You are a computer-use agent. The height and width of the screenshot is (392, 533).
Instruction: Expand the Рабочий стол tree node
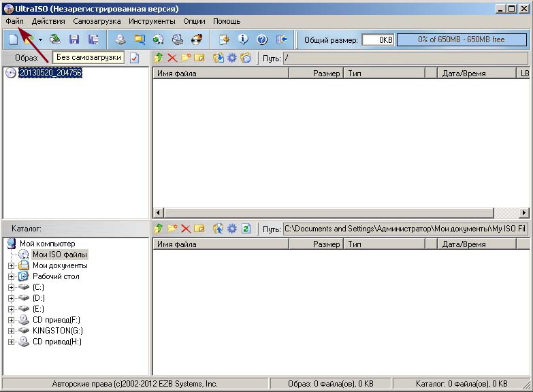coord(11,276)
